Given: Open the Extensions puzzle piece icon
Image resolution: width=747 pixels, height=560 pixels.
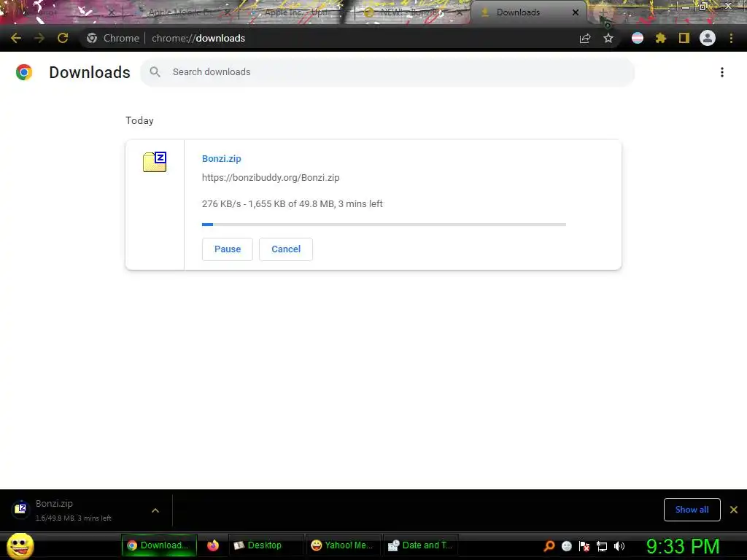Looking at the screenshot, I should click(660, 38).
